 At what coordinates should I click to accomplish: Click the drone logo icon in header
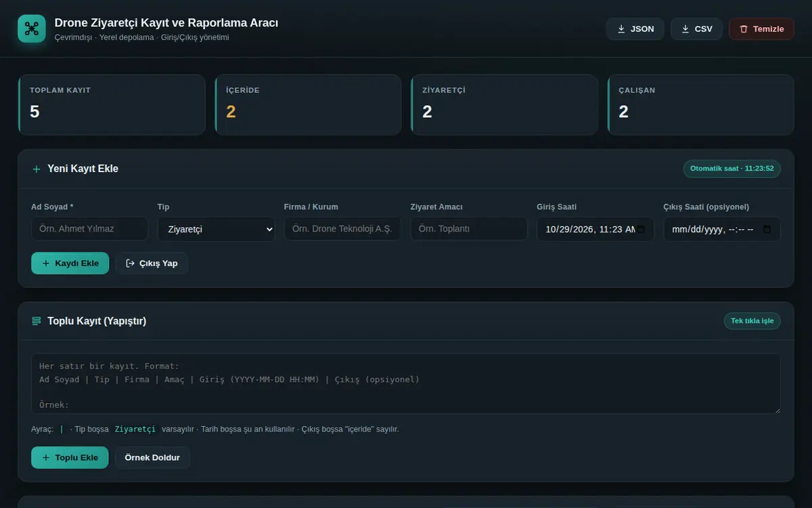point(32,28)
